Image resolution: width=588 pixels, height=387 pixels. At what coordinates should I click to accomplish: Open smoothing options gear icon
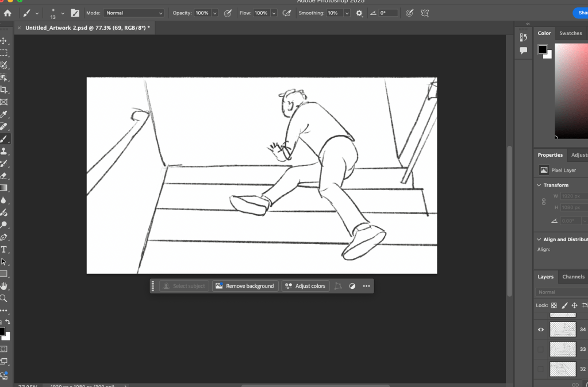pyautogui.click(x=359, y=13)
